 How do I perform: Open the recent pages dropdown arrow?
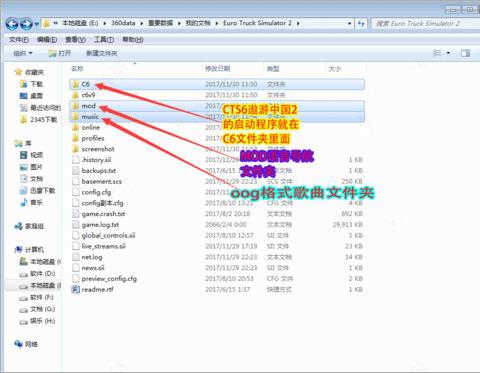pos(37,24)
